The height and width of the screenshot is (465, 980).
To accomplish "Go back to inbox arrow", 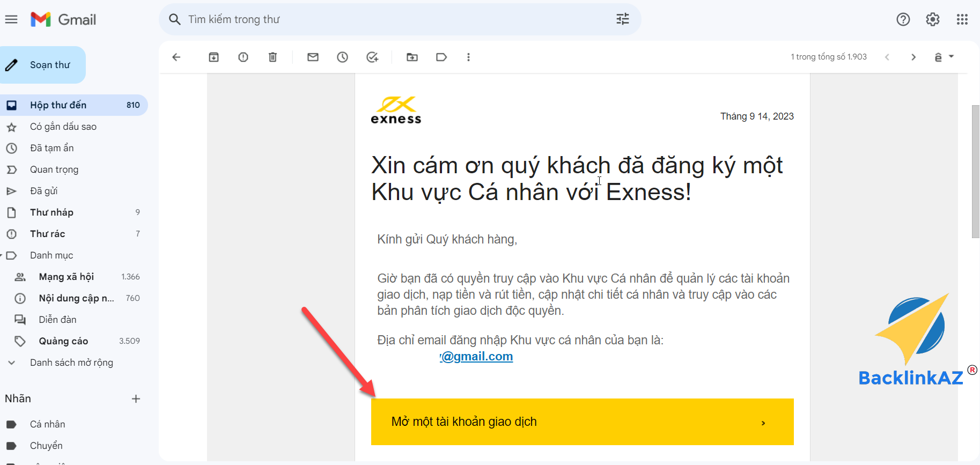I will (x=176, y=57).
